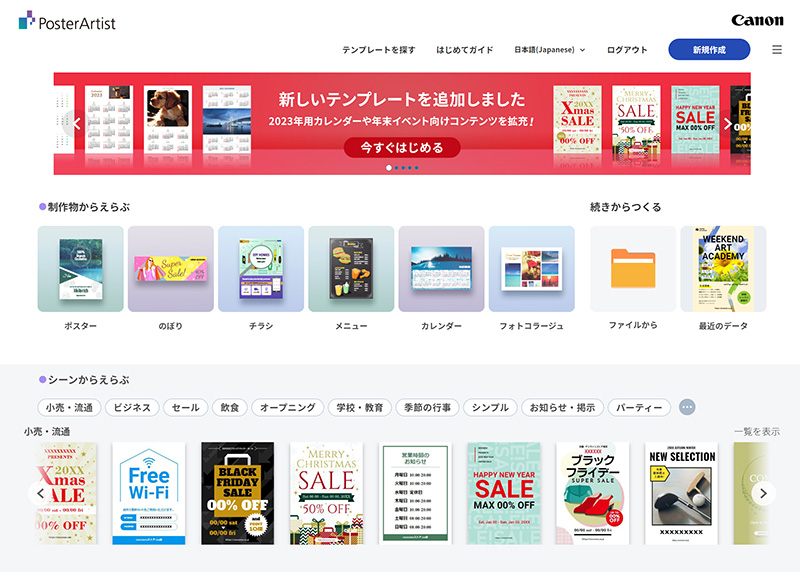
Task: Click the ファイルから label
Action: (633, 325)
